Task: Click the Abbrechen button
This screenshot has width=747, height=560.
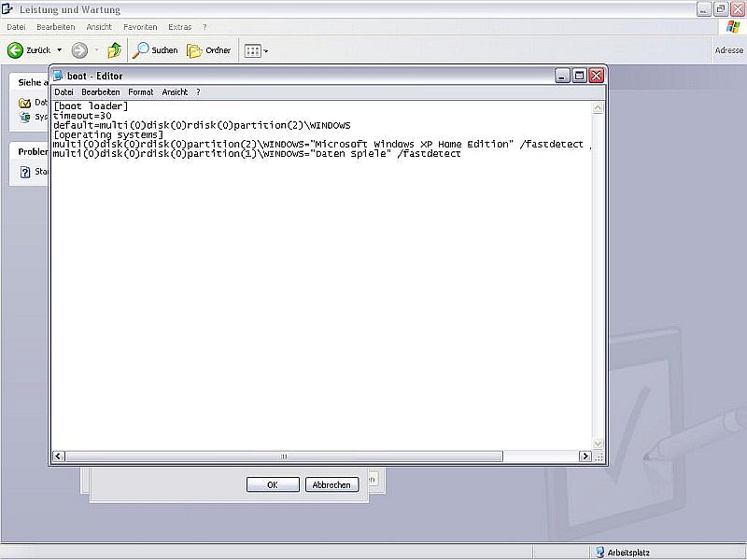Action: [x=331, y=484]
